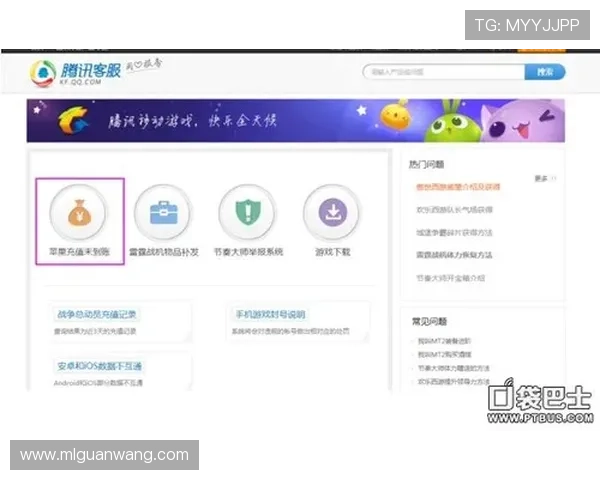Click 节奏大师举报系统 label text
The image size is (600, 480).
248,252
